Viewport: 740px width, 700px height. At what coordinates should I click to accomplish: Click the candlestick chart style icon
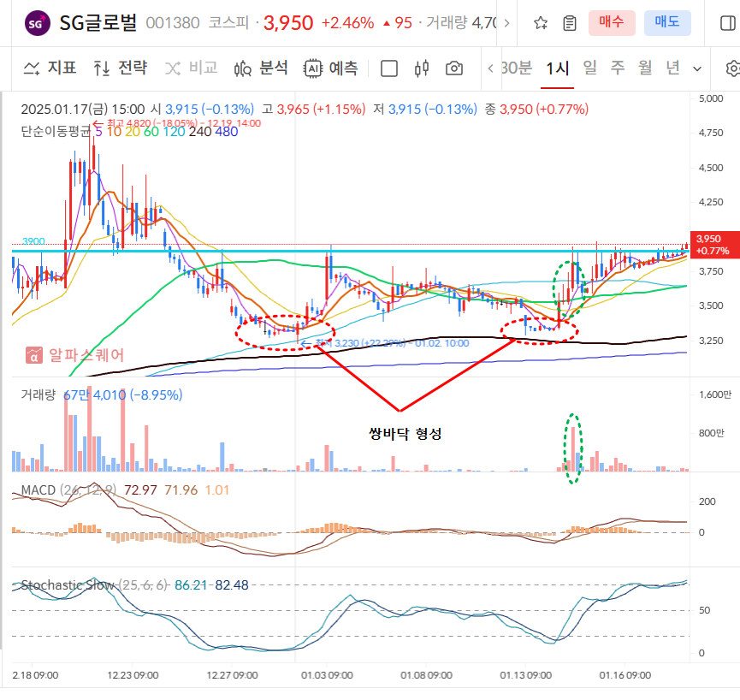point(421,67)
